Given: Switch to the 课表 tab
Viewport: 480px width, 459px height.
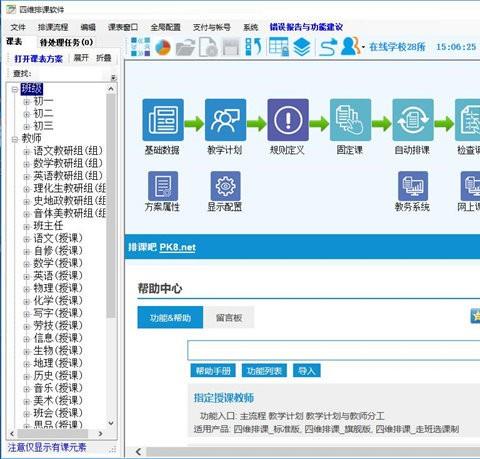Looking at the screenshot, I should pyautogui.click(x=14, y=42).
